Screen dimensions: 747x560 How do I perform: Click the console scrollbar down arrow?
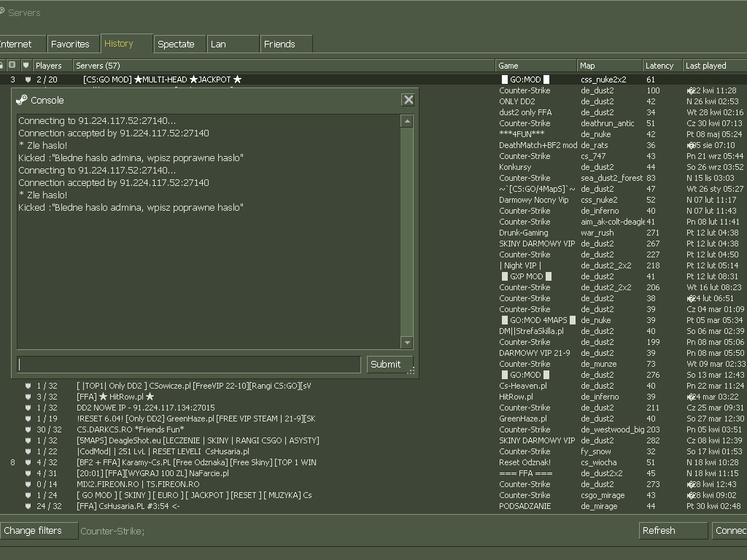(407, 343)
